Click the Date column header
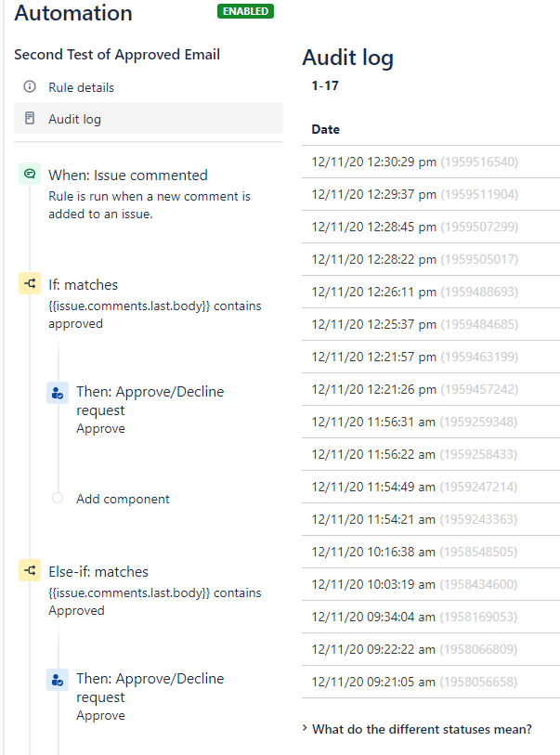The image size is (560, 755). click(326, 129)
